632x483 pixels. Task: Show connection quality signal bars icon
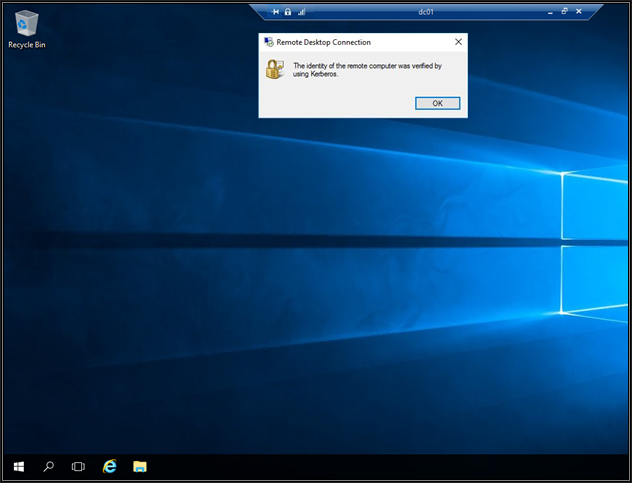pos(301,12)
